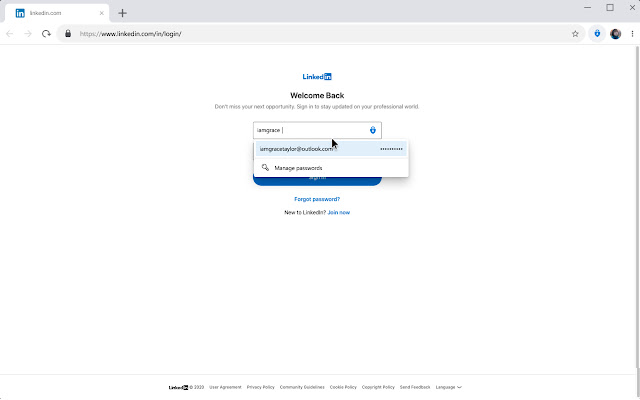Select saved login iamgracetaylor@outlook.com
Screen dimensions: 640x400
[331, 149]
